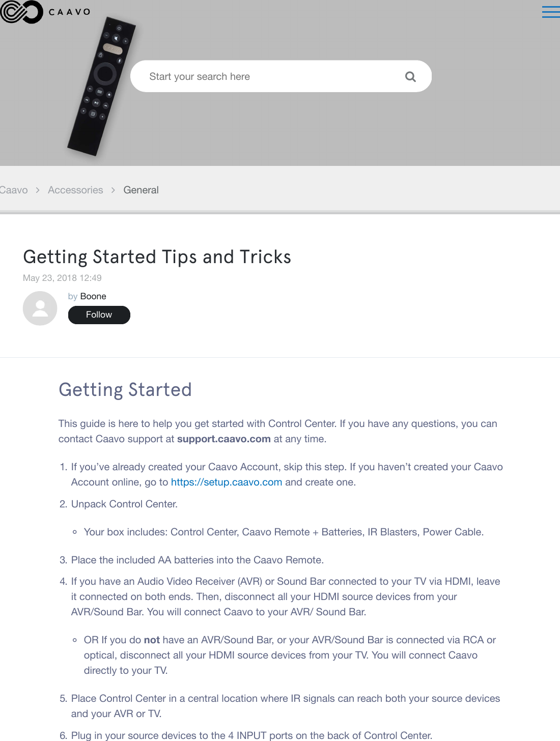Open the General category breadcrumb
The height and width of the screenshot is (741, 560).
tap(141, 189)
